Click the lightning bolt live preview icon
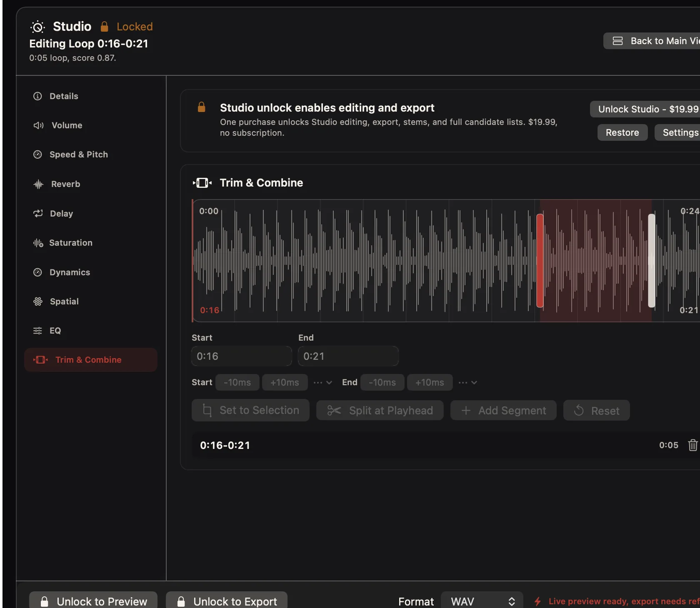This screenshot has width=700, height=608. pyautogui.click(x=537, y=601)
